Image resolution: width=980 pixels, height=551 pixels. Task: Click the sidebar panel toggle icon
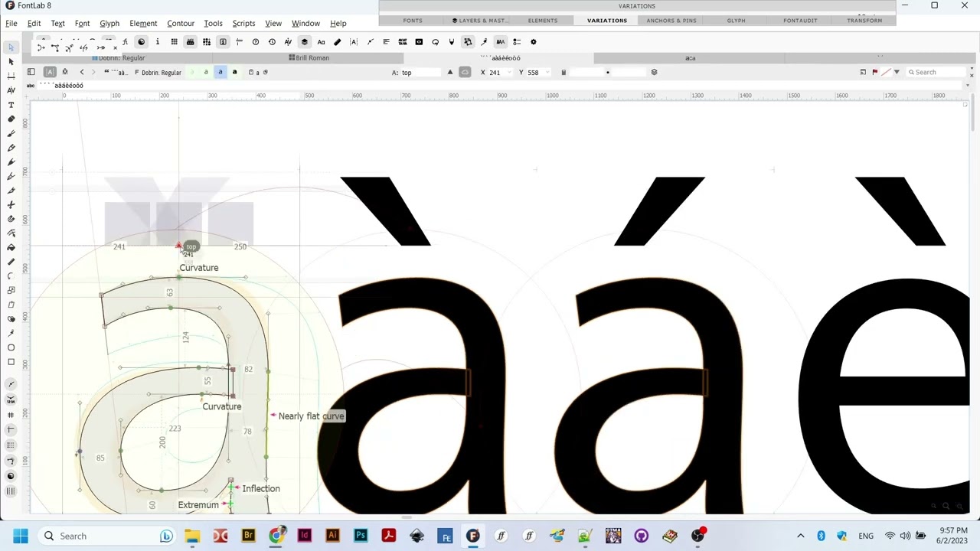(31, 72)
